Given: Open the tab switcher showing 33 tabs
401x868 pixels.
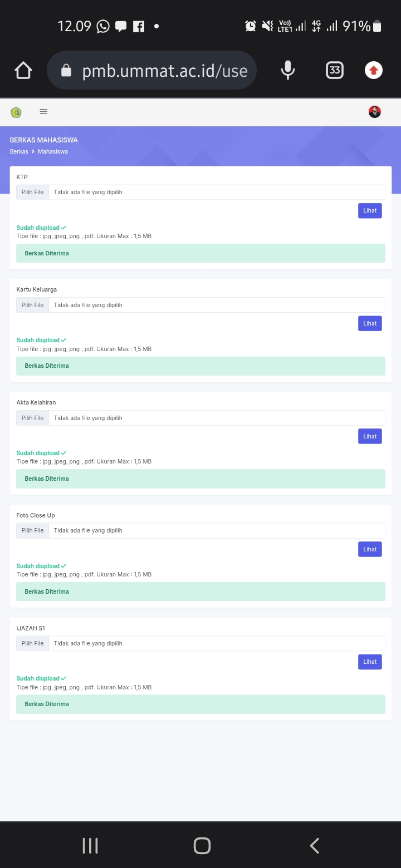Looking at the screenshot, I should coord(334,70).
